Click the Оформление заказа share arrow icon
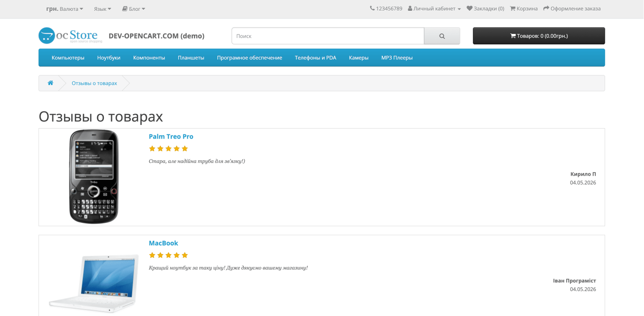The image size is (644, 316). [x=546, y=8]
